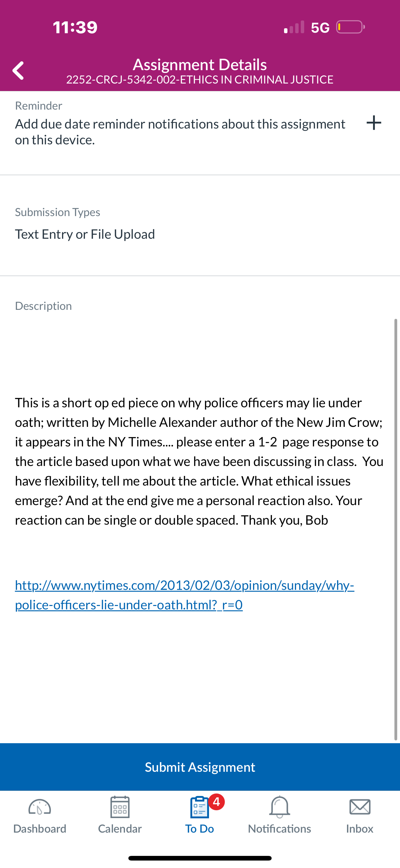Tap the back arrow in header
The width and height of the screenshot is (400, 868).
(18, 70)
